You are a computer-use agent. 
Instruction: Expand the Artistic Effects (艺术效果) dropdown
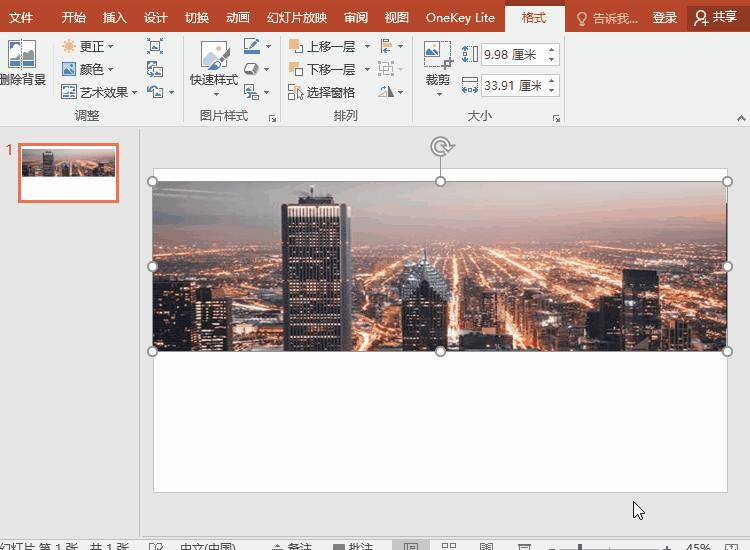click(x=101, y=92)
